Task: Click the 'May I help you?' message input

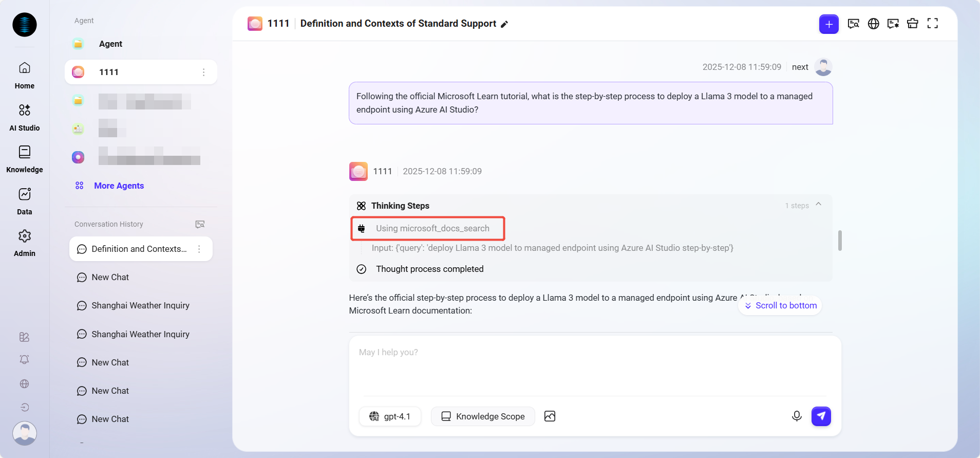Action: [x=595, y=365]
